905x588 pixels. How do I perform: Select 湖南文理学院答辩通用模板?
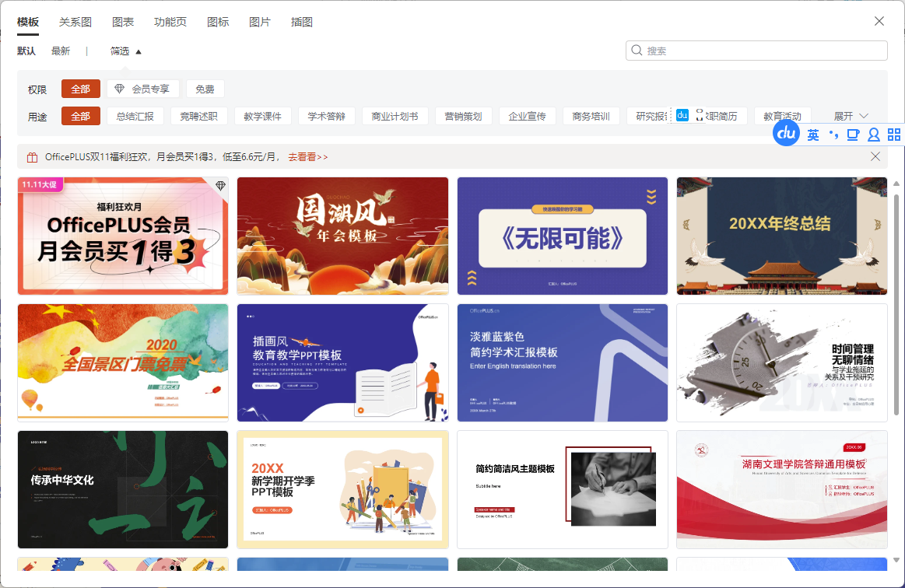[782, 489]
